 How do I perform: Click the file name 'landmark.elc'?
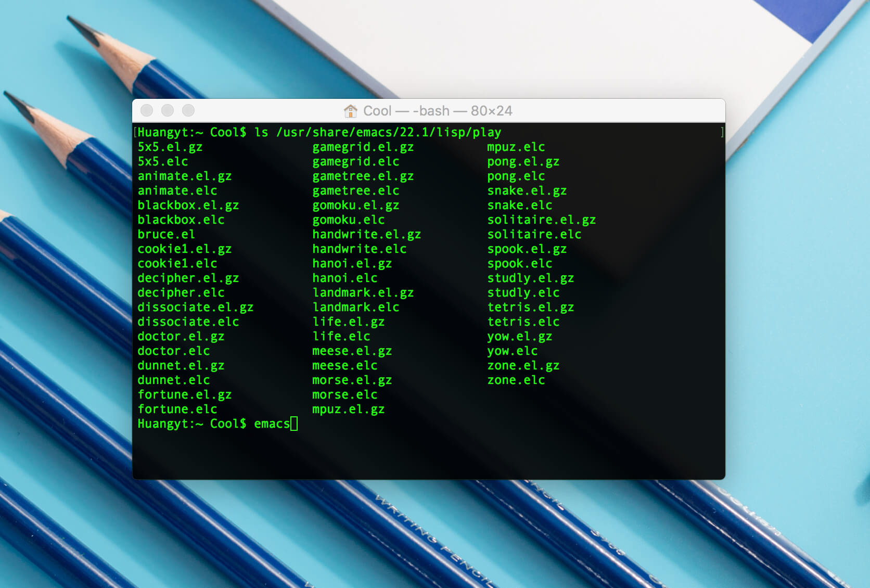[x=356, y=307]
